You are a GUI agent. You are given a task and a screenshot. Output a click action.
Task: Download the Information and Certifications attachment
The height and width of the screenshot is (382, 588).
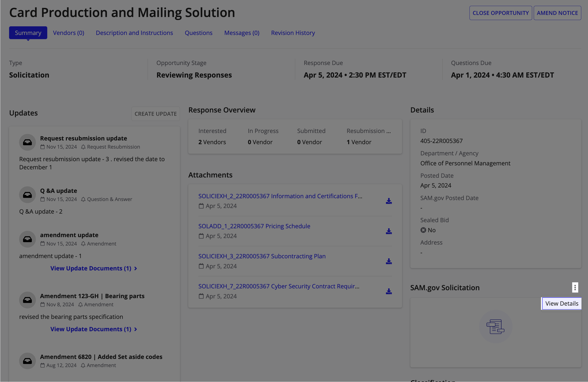pyautogui.click(x=389, y=201)
